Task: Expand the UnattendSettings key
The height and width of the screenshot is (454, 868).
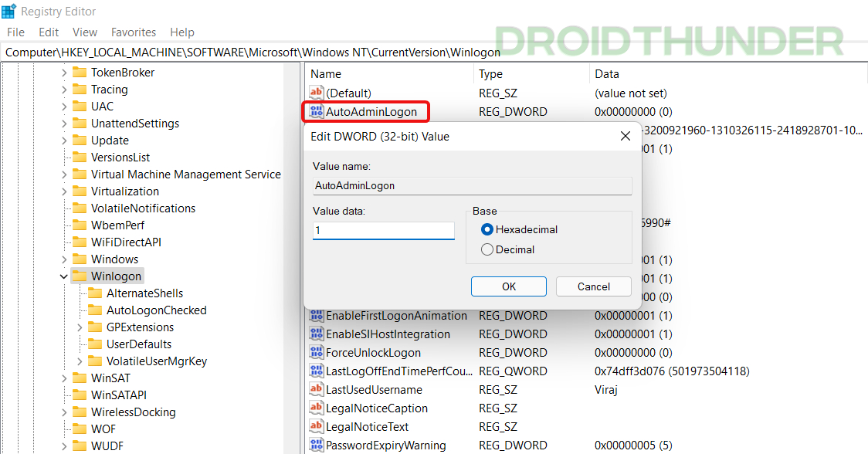Action: (63, 124)
